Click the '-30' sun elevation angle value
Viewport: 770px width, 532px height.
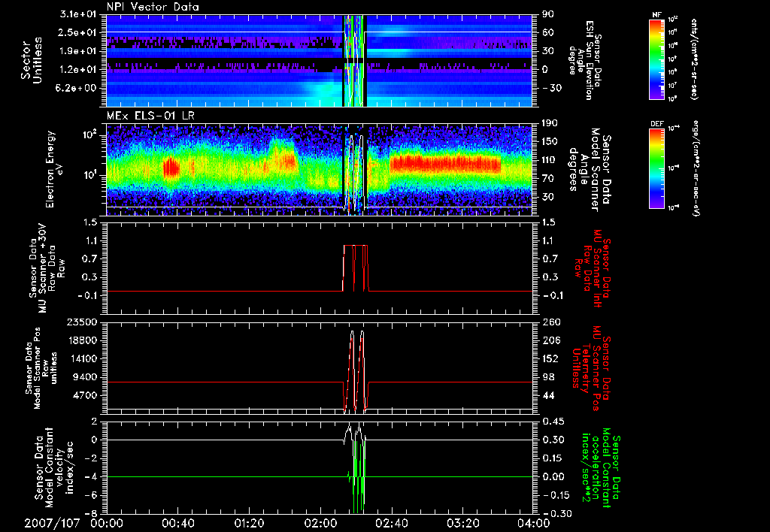pos(551,89)
